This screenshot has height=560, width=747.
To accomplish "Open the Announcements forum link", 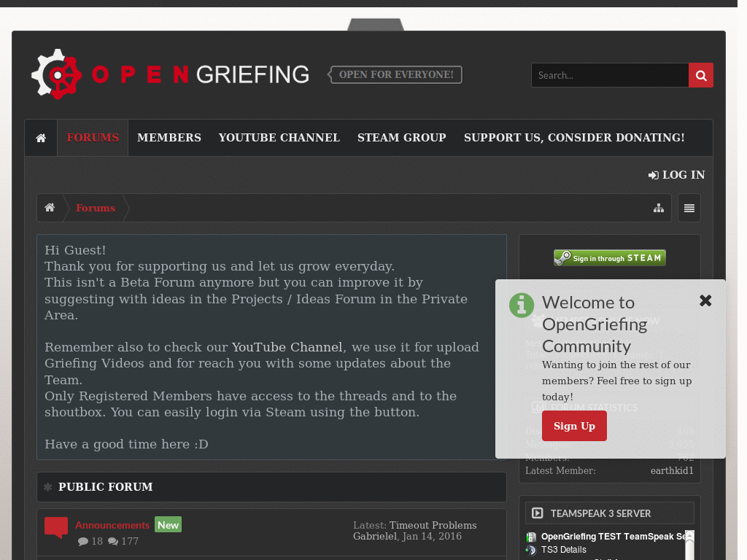I will [112, 525].
